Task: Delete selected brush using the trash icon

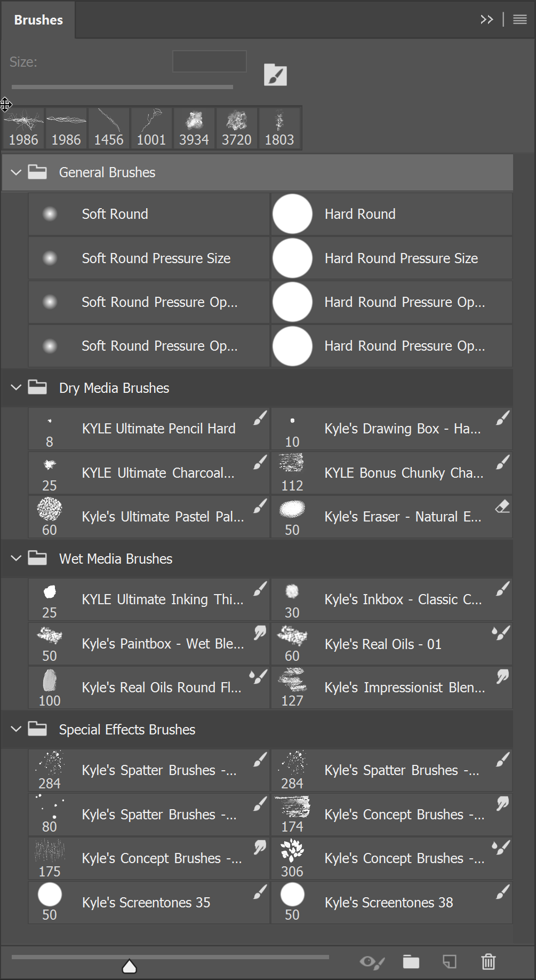Action: (489, 962)
